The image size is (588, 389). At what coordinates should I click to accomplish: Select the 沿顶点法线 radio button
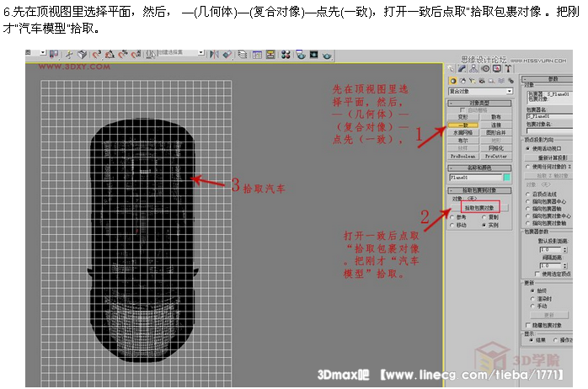click(x=528, y=194)
